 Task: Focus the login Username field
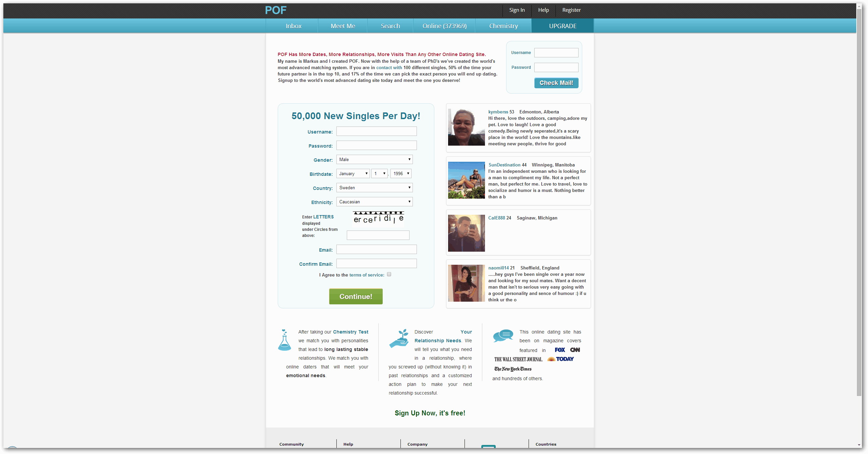click(556, 53)
